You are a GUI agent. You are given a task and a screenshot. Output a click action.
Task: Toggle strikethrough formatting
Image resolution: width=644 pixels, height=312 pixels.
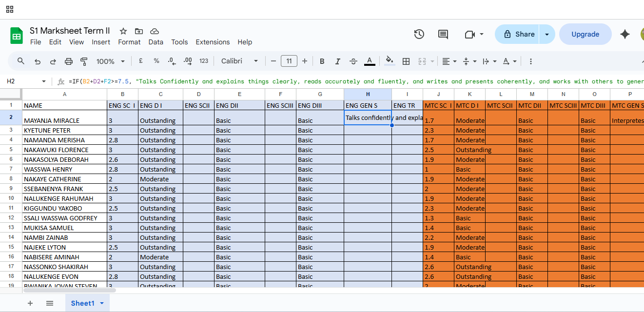353,61
